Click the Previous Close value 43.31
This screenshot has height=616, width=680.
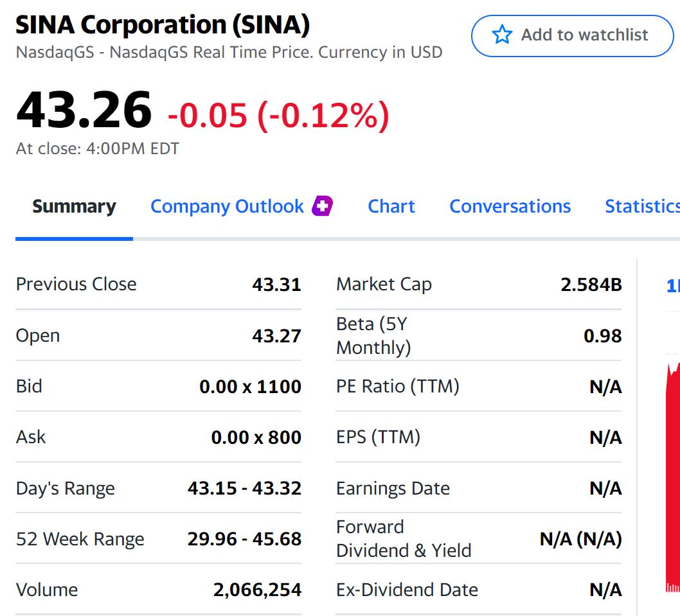[276, 285]
